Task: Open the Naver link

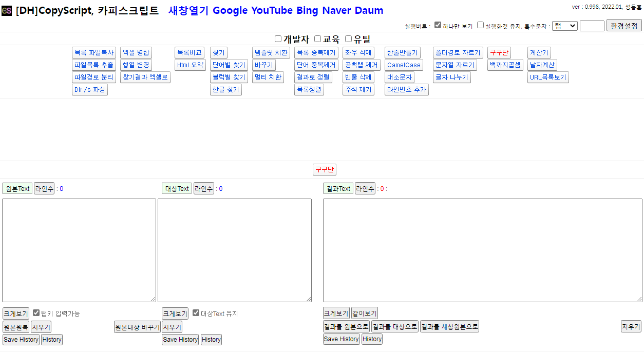Action: (337, 11)
